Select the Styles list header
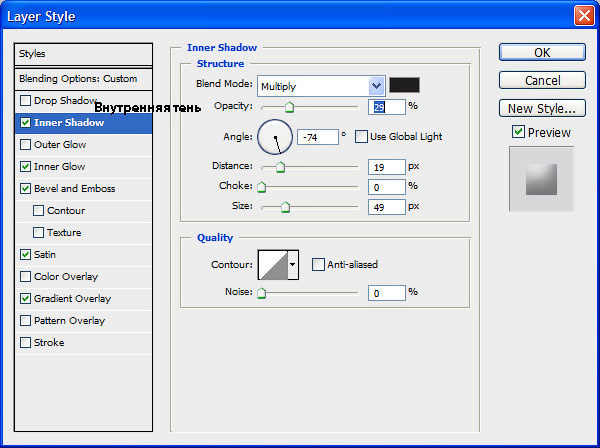This screenshot has width=600, height=448. (x=83, y=54)
